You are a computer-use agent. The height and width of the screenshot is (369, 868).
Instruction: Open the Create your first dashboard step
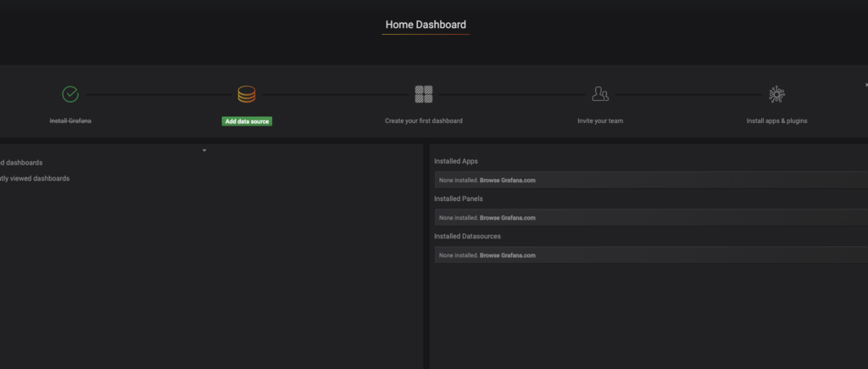point(424,120)
